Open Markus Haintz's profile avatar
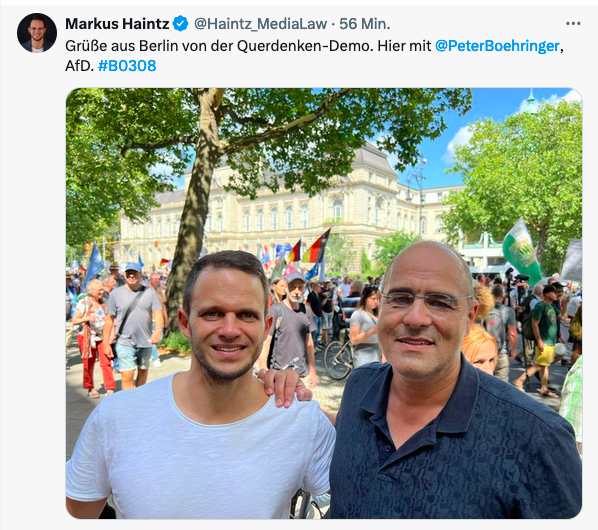This screenshot has width=598, height=530. 37,33
